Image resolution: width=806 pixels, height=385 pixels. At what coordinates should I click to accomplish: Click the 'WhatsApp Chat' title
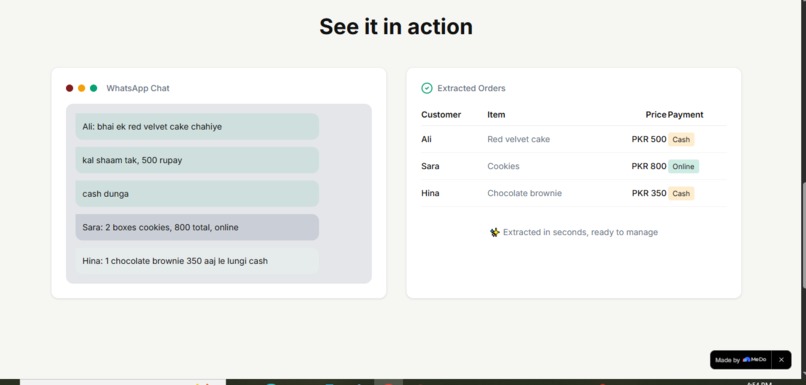click(138, 88)
